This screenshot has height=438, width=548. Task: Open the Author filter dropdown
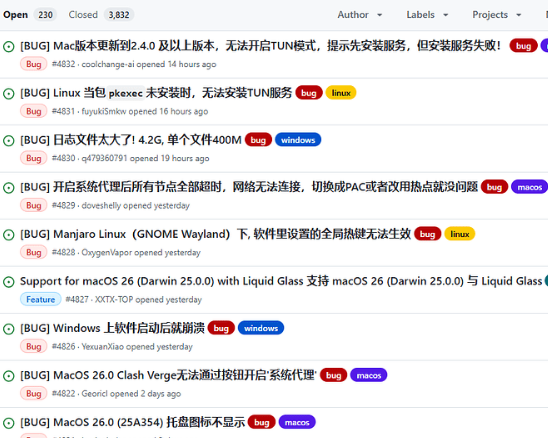[x=360, y=15]
